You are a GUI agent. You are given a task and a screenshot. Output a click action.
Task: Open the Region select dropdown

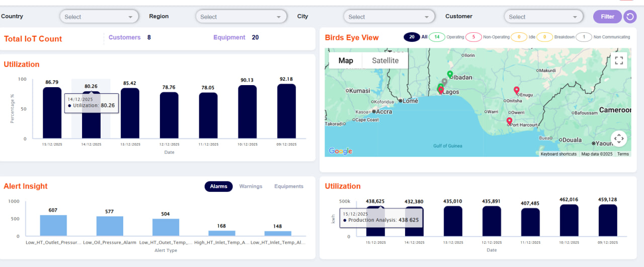coord(241,17)
